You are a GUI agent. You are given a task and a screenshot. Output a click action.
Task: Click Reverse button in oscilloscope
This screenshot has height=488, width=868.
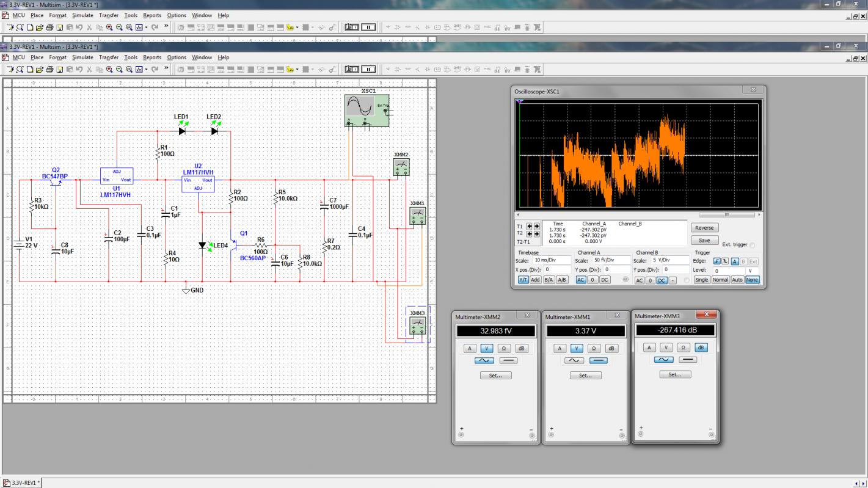point(705,228)
